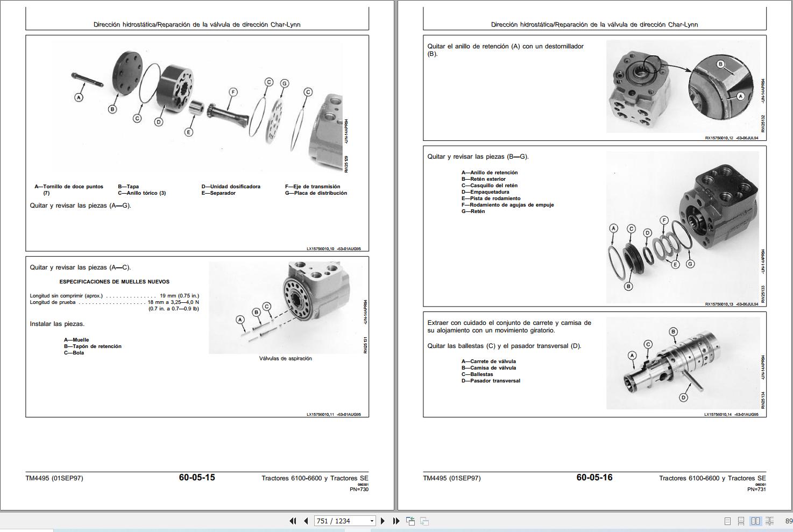Click the legend 'D—Pasador transversal'
793x532 pixels.
point(491,381)
